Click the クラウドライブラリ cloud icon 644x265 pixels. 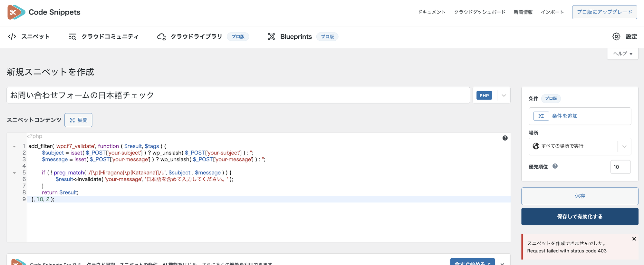click(x=161, y=37)
